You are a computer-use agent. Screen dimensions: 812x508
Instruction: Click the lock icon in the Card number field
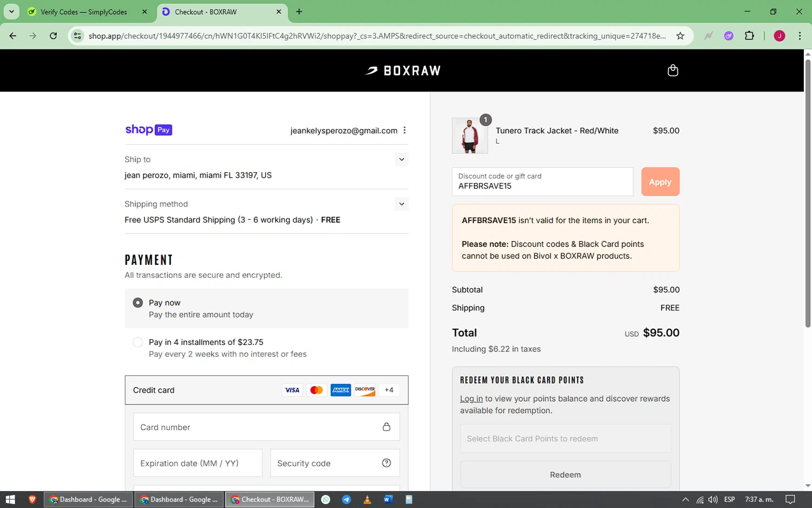pos(387,427)
